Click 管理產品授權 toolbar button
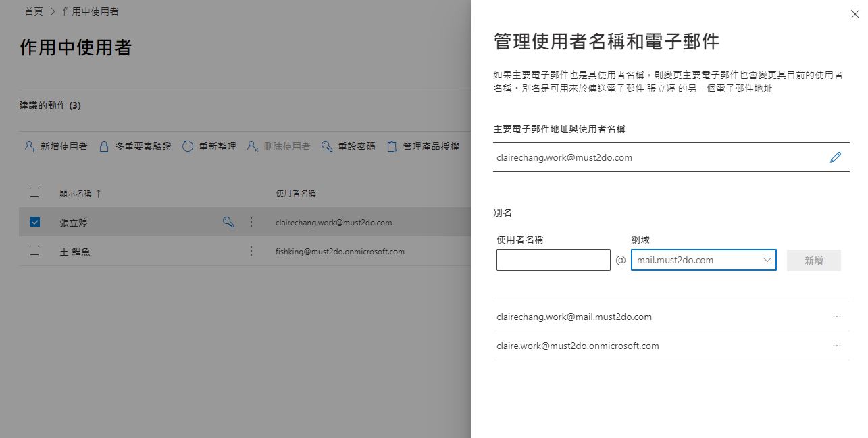868x438 pixels. point(423,146)
